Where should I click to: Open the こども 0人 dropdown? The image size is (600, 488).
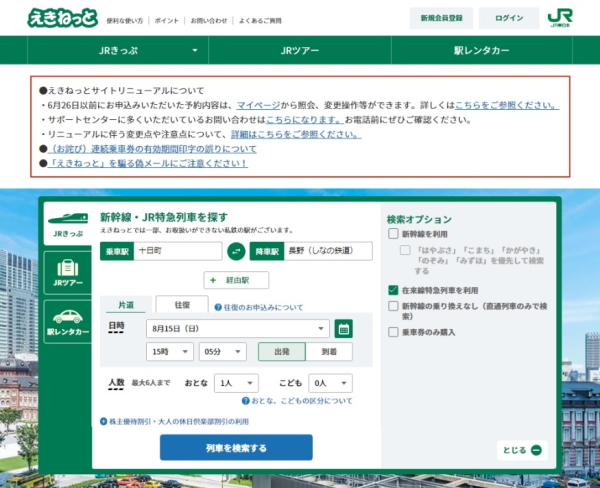tap(331, 383)
